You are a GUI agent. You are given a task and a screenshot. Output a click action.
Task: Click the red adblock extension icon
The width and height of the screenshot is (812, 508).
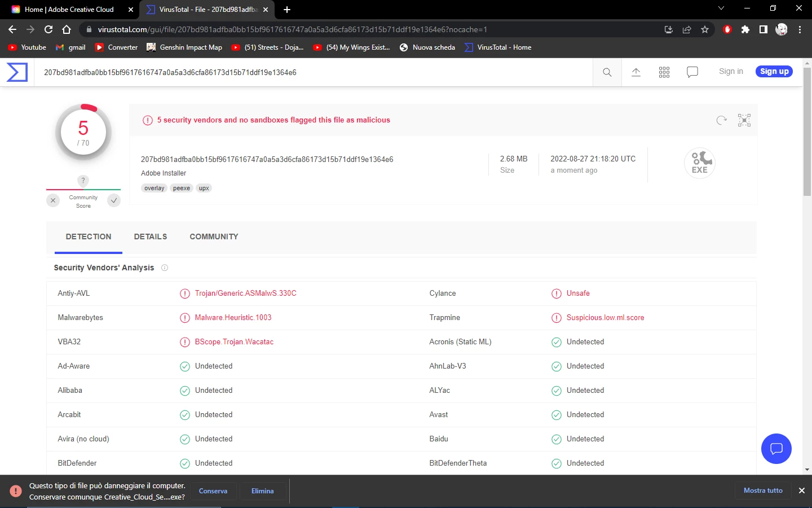tap(727, 29)
